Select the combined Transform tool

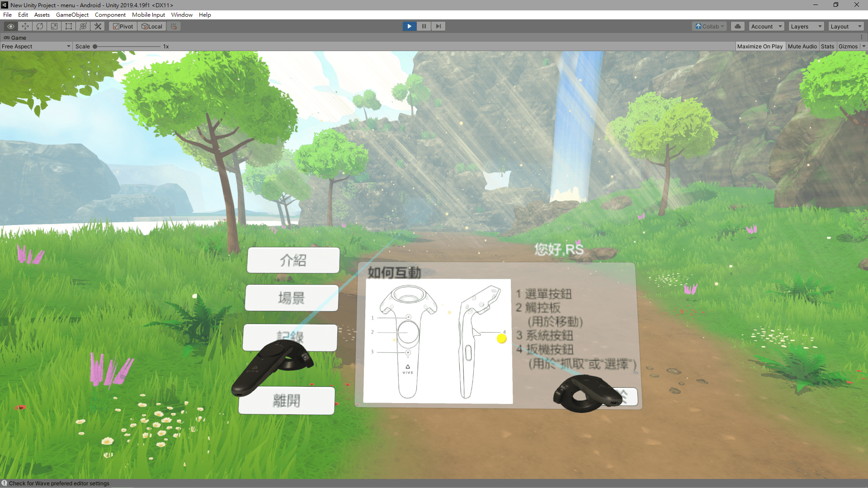tap(83, 26)
